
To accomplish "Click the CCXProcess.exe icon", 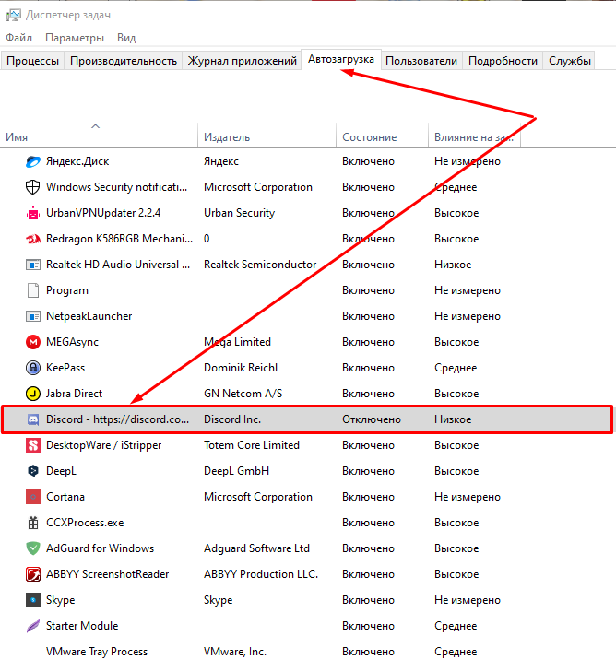I will [x=33, y=523].
